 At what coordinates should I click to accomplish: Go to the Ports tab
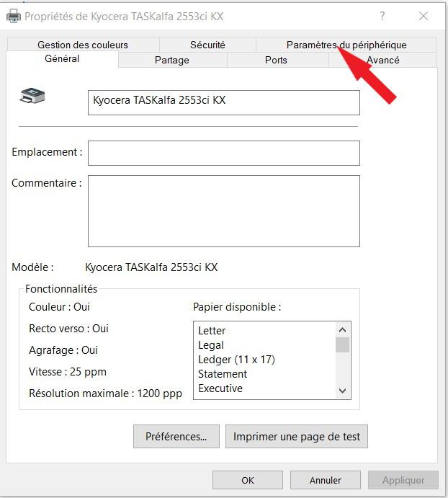pos(276,60)
